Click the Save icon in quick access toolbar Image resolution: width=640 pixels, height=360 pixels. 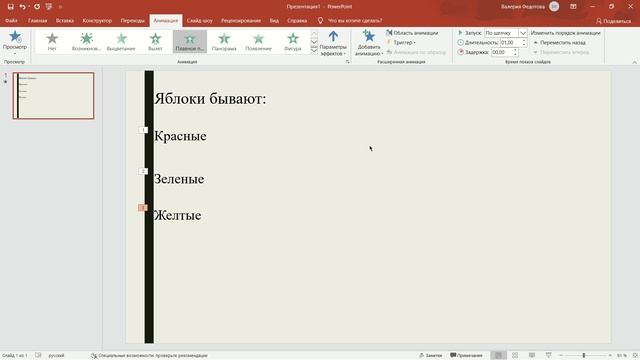coord(11,7)
